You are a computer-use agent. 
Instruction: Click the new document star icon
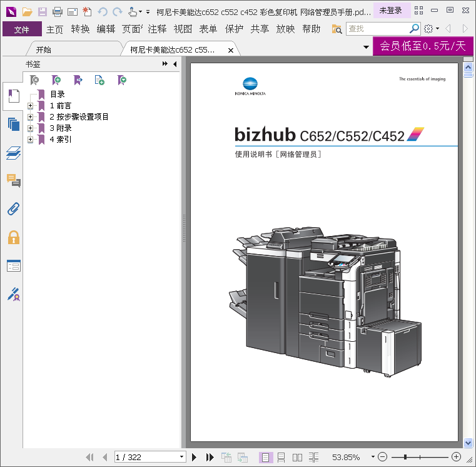point(87,12)
